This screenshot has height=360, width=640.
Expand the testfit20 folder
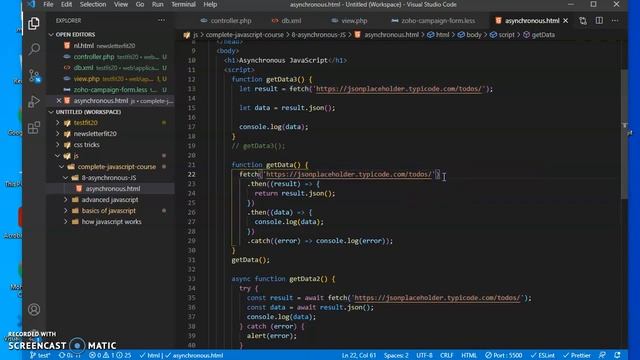tap(85, 122)
